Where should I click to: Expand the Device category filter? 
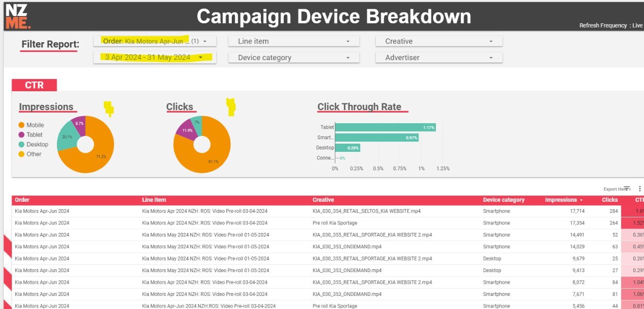pos(294,58)
